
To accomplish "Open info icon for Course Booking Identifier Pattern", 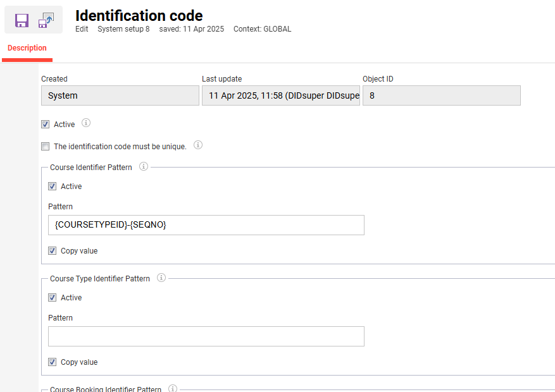I will (172, 388).
